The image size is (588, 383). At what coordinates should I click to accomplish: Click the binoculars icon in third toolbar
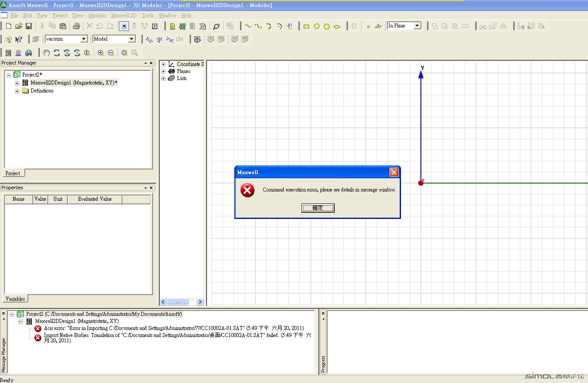[29, 53]
